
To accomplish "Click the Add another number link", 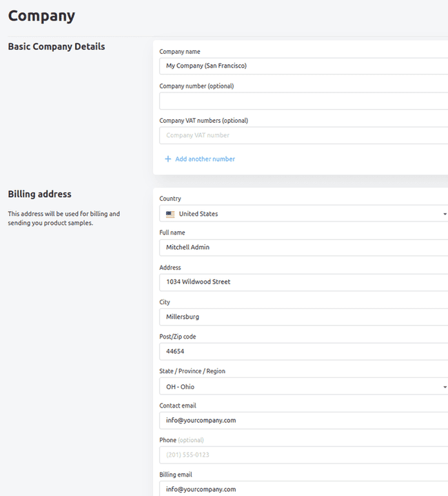I will point(205,159).
